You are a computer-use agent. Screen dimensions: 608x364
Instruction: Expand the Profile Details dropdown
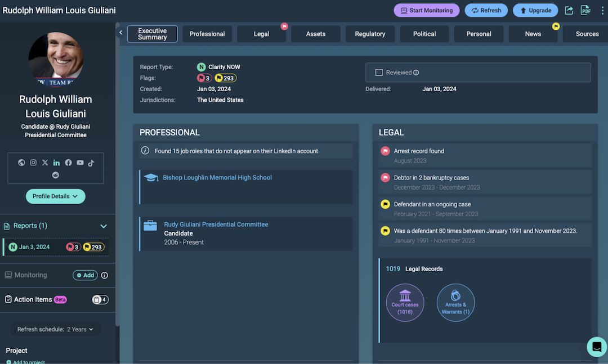click(55, 196)
